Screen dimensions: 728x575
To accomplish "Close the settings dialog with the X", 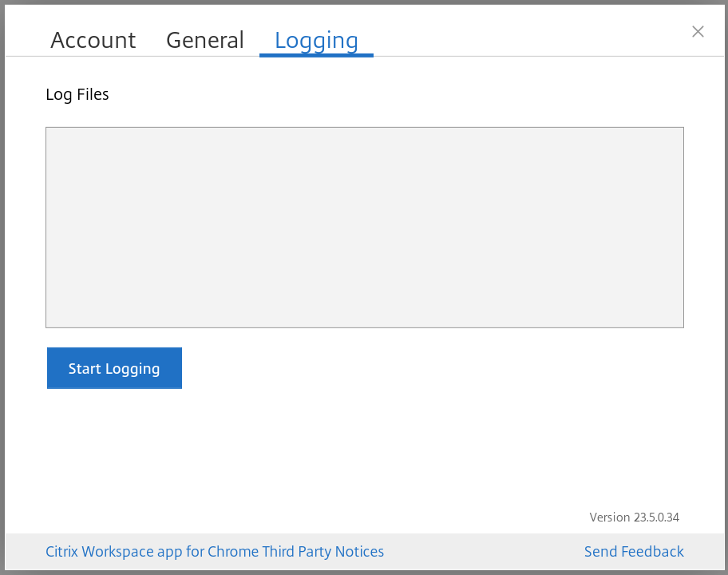I will [698, 32].
